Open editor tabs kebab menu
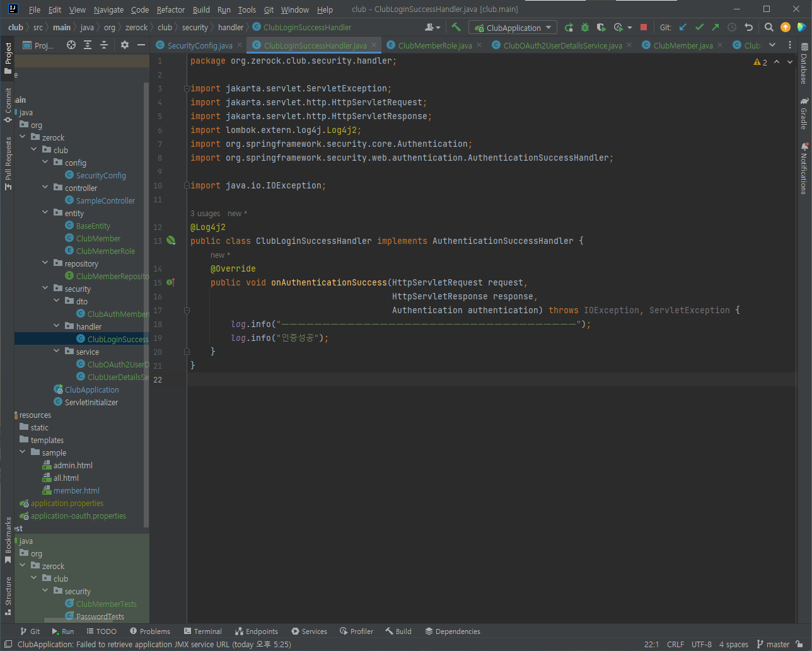This screenshot has height=651, width=812. pyautogui.click(x=790, y=45)
